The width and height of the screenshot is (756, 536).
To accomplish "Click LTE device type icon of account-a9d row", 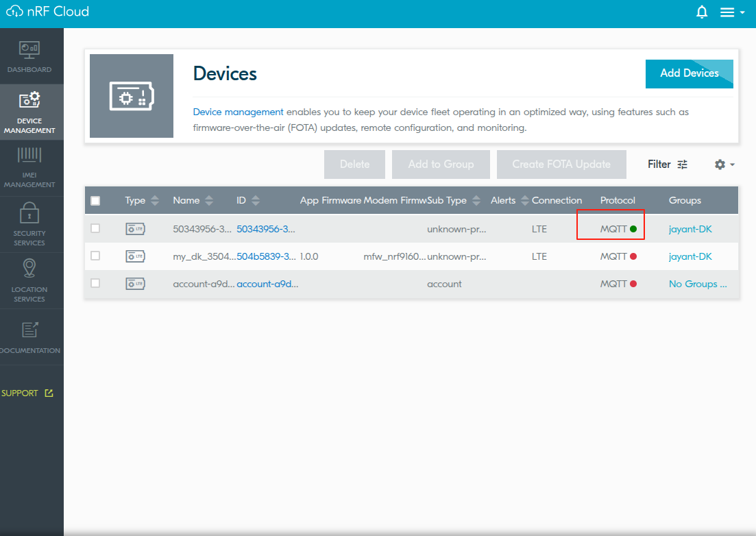I will [x=136, y=284].
